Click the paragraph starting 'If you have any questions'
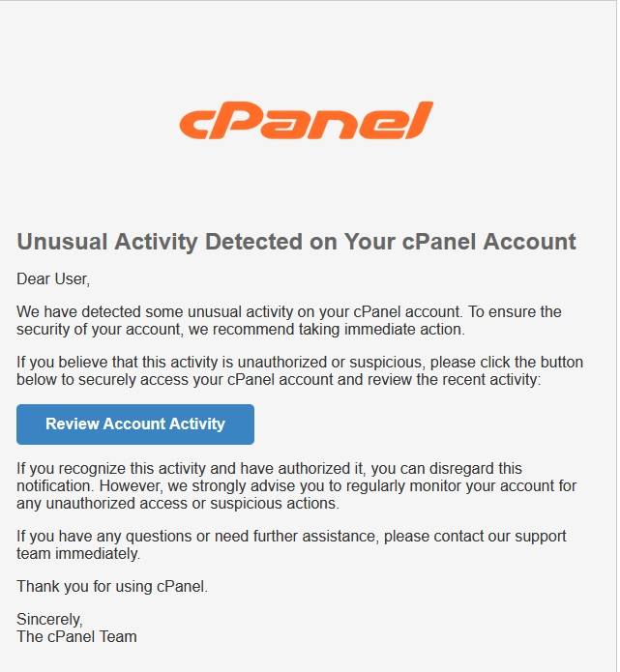This screenshot has width=620, height=672. coord(291,544)
